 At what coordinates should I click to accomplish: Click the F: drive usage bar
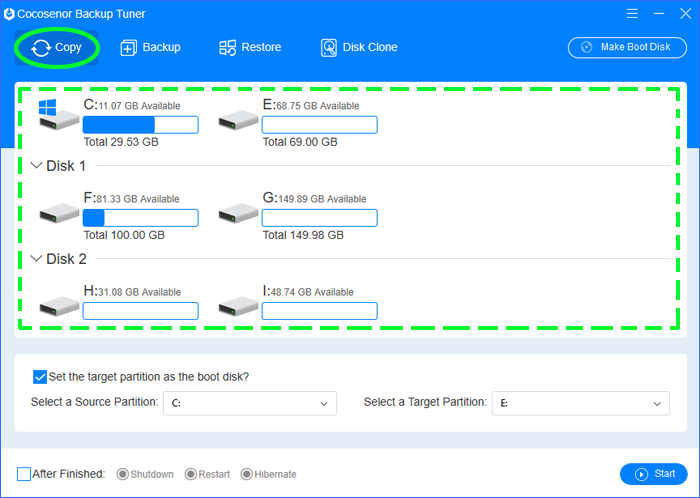click(x=141, y=218)
